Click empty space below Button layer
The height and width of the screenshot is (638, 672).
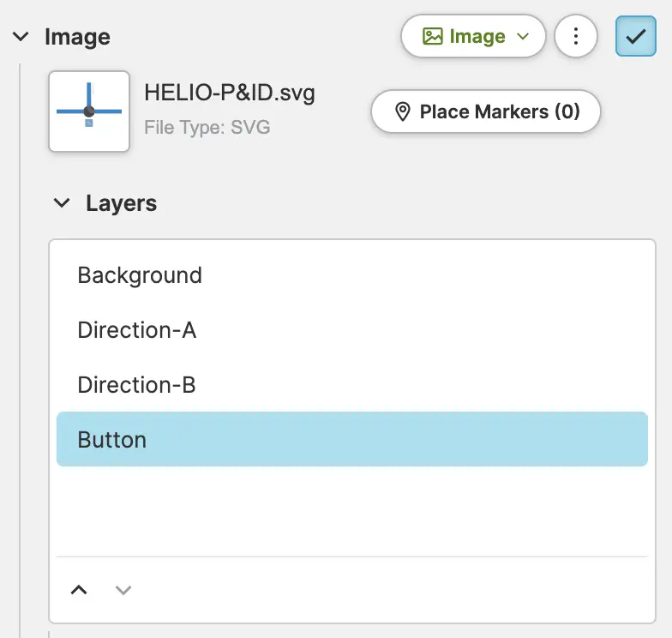(351, 510)
